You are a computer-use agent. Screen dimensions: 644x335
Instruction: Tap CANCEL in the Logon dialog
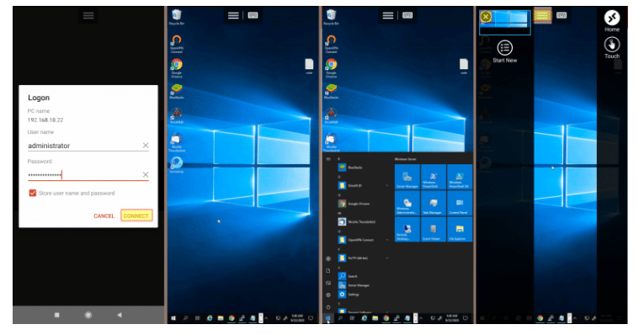click(x=104, y=216)
